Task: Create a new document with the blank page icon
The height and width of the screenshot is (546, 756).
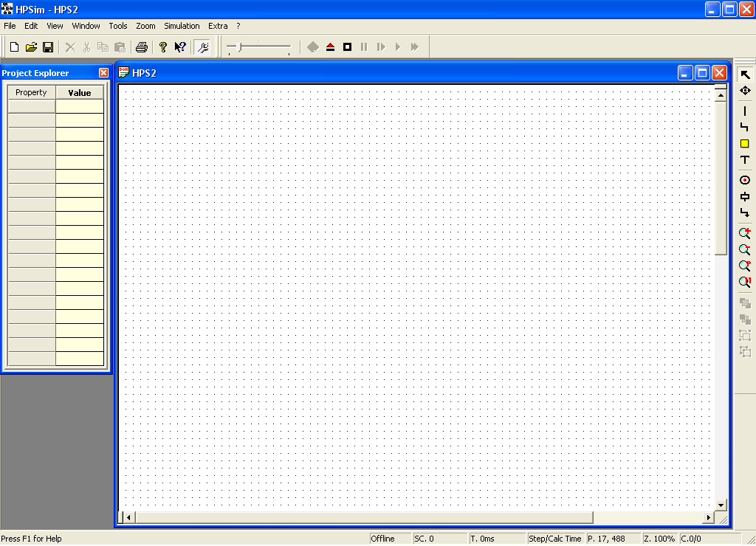Action: coord(15,46)
